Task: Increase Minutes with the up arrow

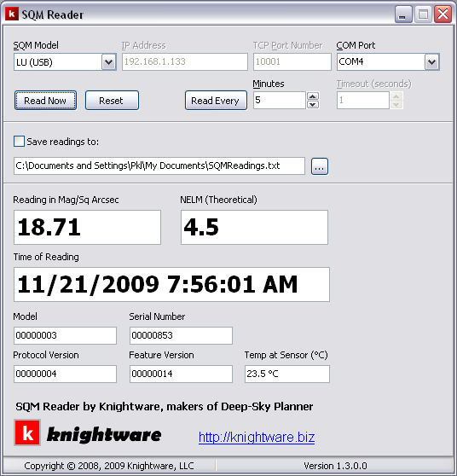Action: (x=313, y=96)
